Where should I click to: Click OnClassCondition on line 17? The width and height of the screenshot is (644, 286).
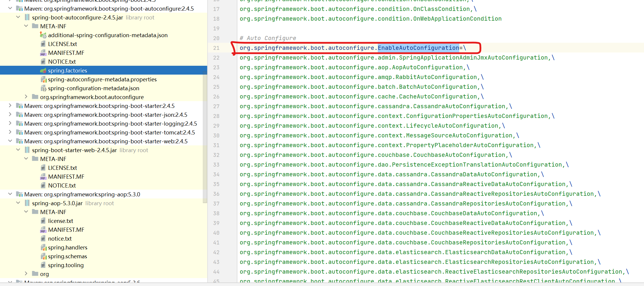(x=442, y=9)
